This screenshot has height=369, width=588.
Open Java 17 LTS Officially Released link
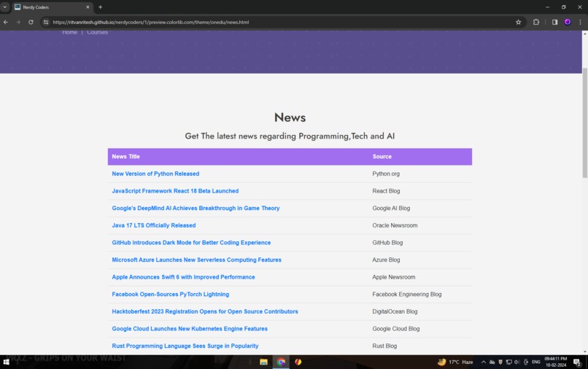(154, 225)
